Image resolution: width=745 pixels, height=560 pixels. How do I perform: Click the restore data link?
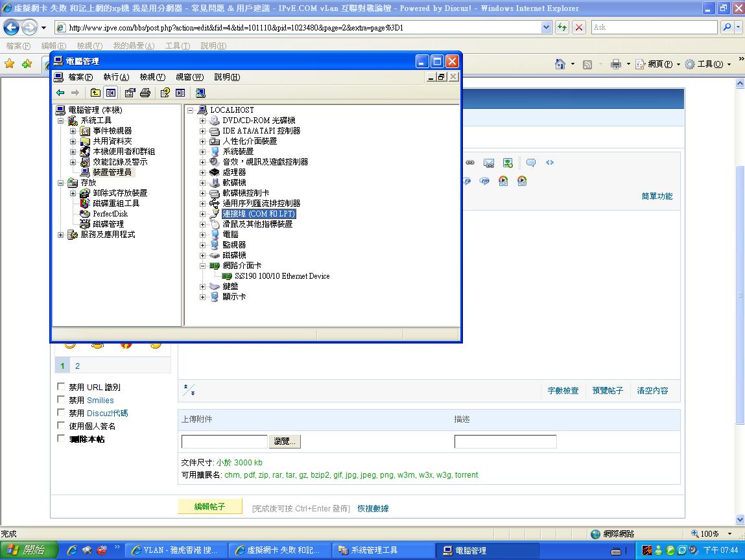373,508
